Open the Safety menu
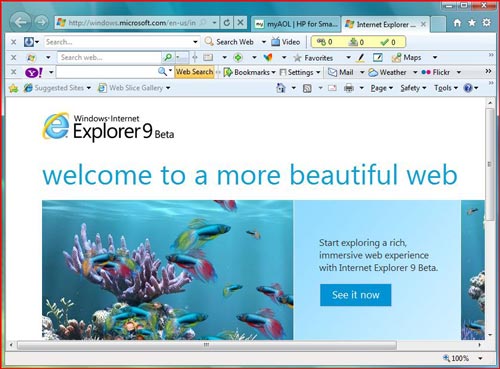The image size is (500, 369). pyautogui.click(x=413, y=88)
